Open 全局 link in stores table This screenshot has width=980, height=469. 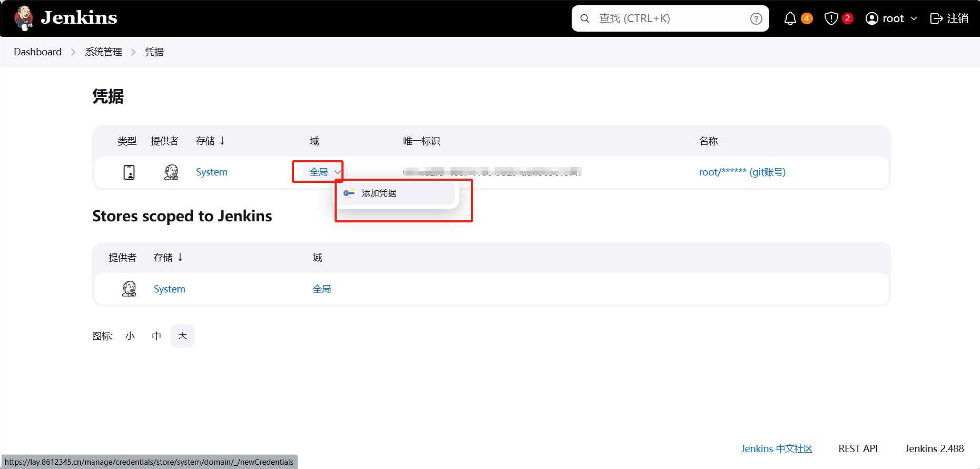click(322, 289)
